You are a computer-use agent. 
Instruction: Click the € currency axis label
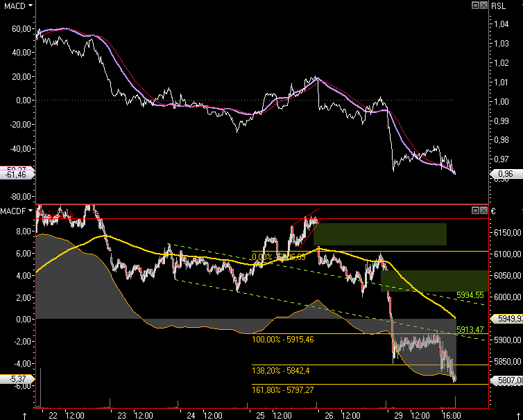coord(494,211)
